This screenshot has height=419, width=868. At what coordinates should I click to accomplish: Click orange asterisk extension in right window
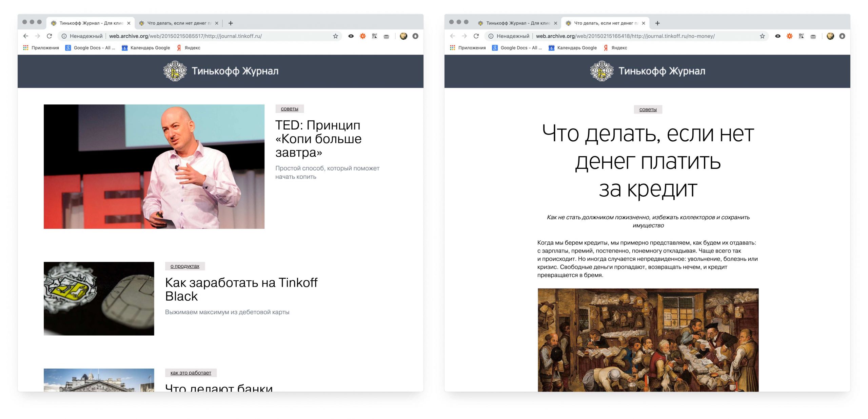pos(790,36)
